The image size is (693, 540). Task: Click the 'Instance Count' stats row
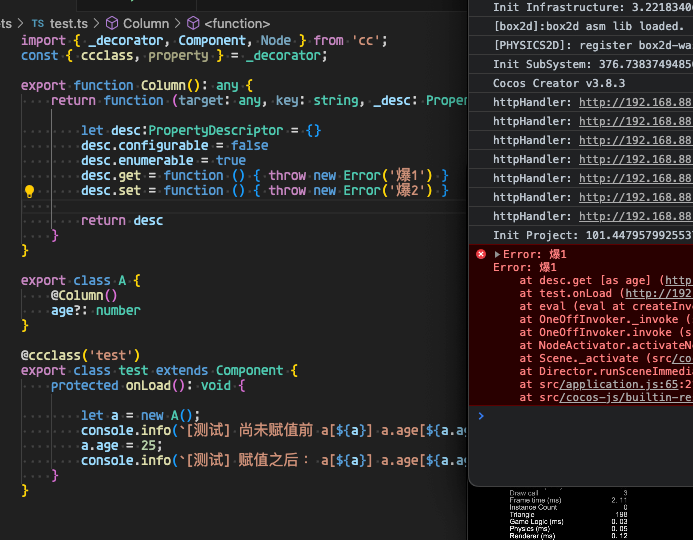point(568,507)
